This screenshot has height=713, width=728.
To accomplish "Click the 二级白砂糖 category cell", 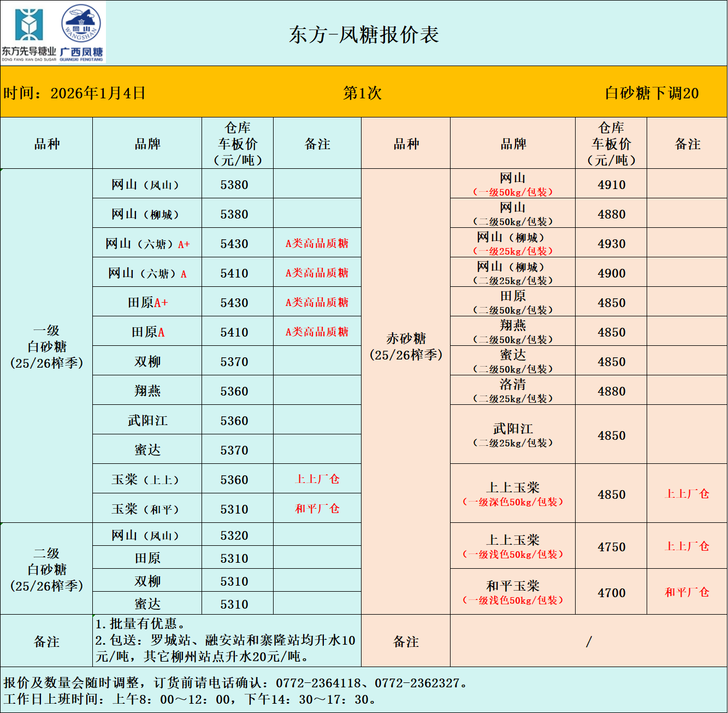I will click(47, 569).
